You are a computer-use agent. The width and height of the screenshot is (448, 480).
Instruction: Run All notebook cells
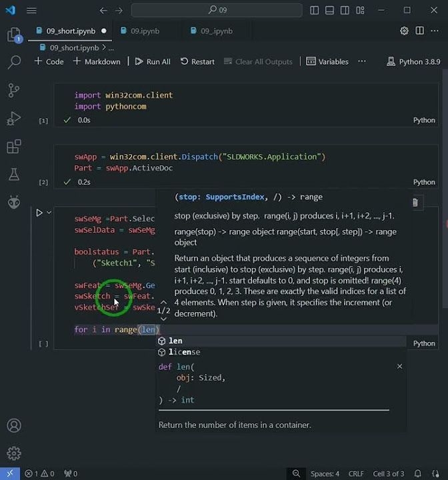click(x=153, y=61)
